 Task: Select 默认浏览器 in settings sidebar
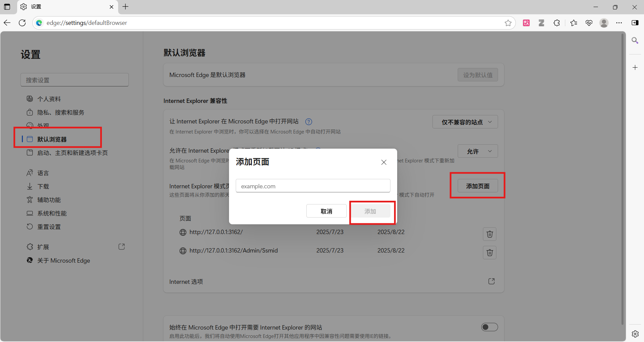[x=52, y=139]
